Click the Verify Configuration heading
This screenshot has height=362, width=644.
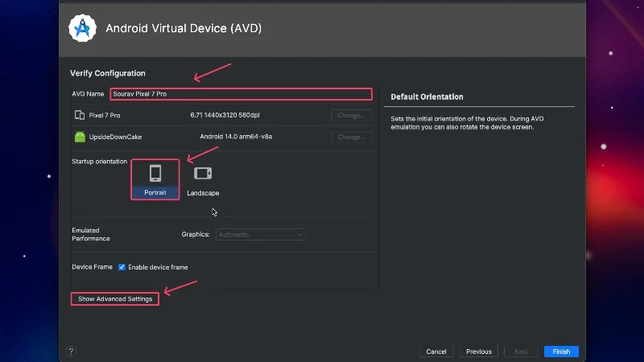click(x=108, y=74)
